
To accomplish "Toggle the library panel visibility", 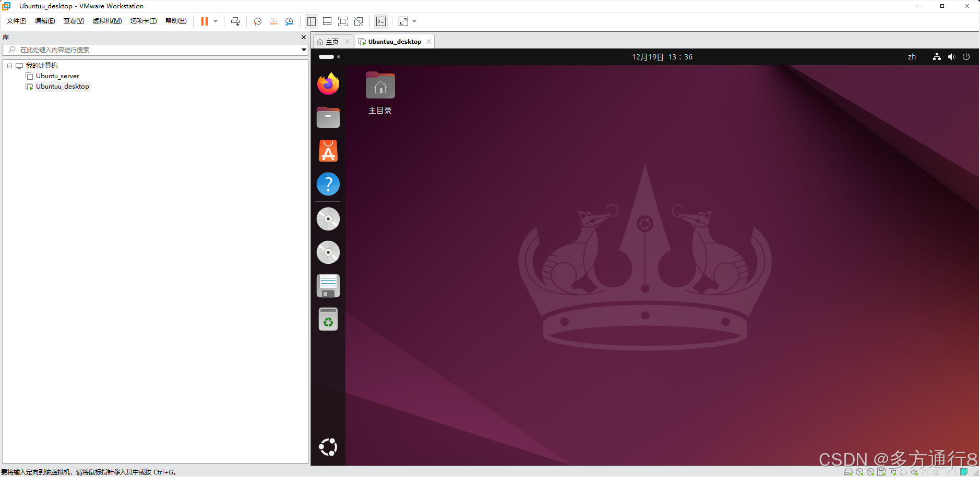I will tap(312, 21).
